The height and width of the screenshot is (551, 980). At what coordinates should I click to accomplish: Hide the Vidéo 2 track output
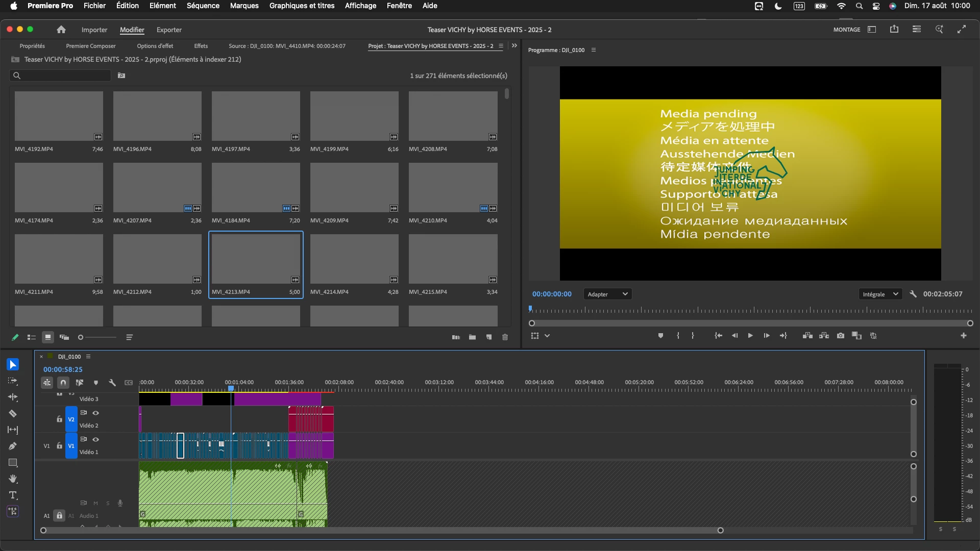tap(95, 413)
